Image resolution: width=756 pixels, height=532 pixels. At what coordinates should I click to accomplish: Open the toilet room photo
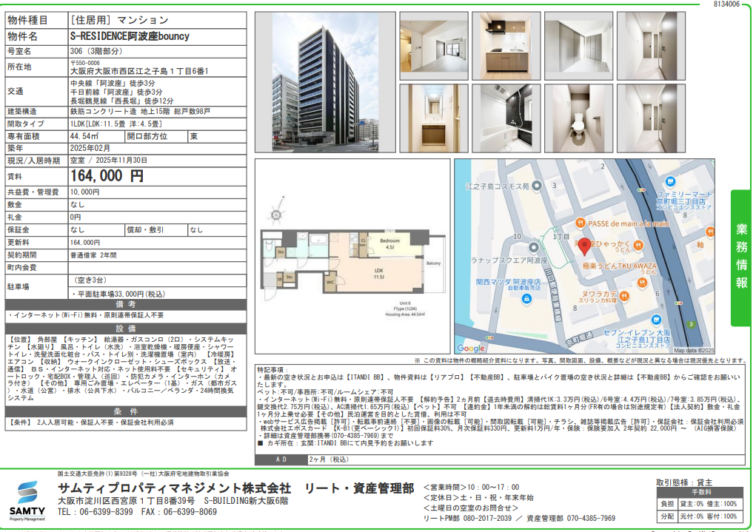pos(578,118)
